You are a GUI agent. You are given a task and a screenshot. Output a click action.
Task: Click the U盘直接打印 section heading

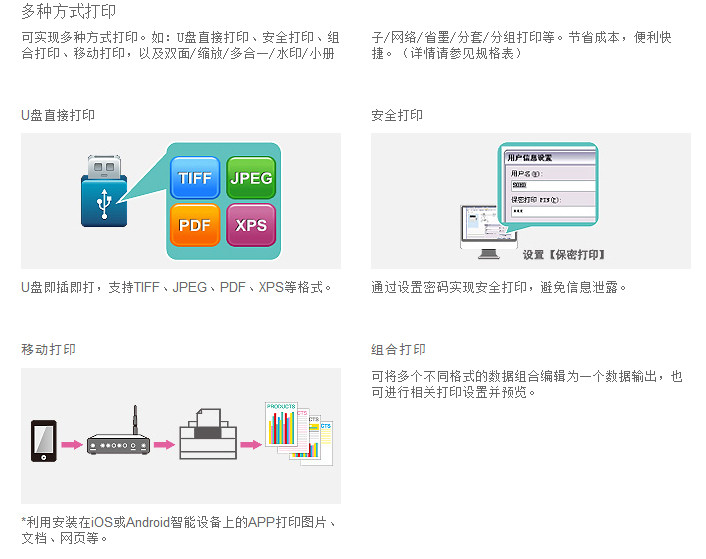(58, 115)
